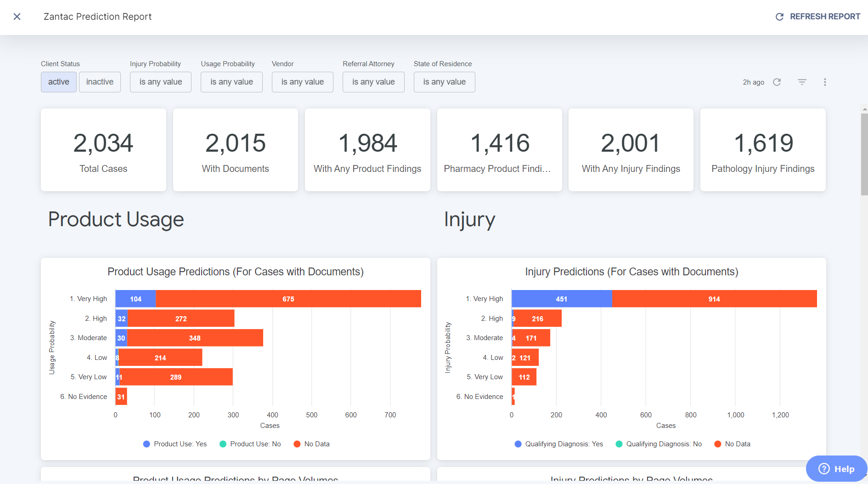Click '5. Very Low' label in Injury chart

coord(485,377)
